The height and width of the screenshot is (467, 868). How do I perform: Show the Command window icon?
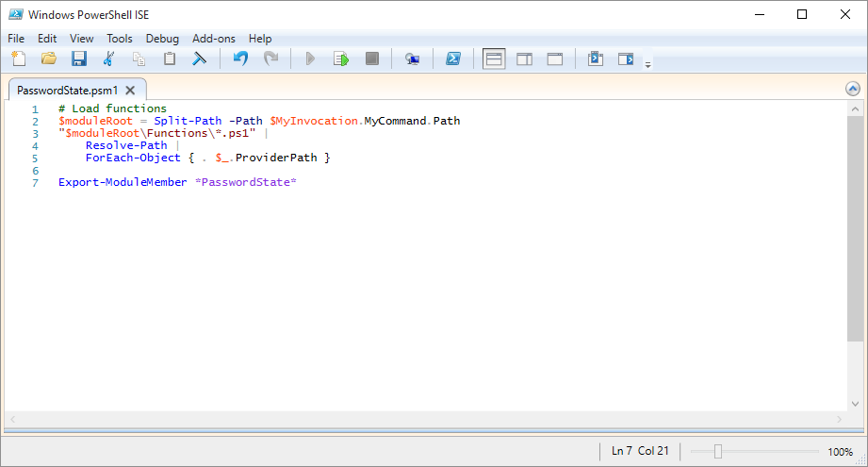click(596, 58)
